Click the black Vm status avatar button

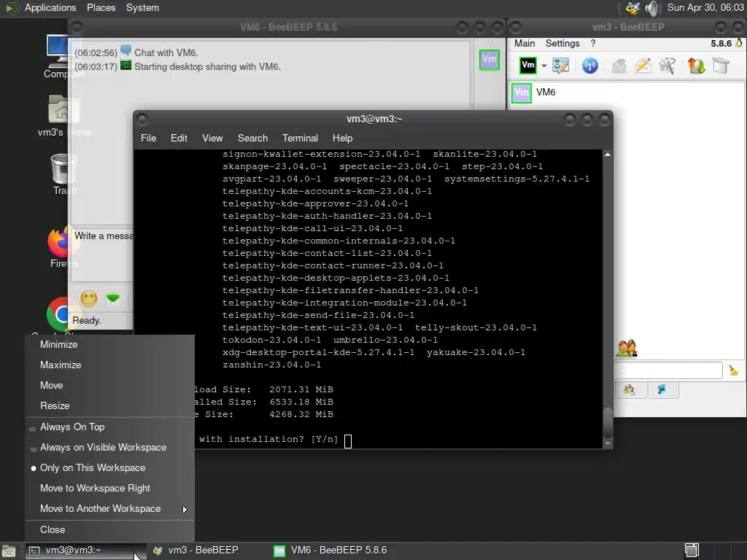(528, 65)
